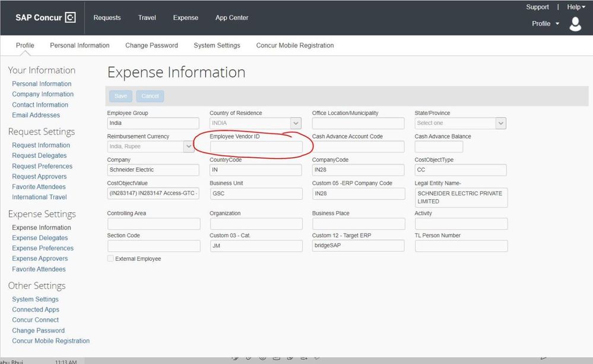The image size is (593, 364).
Task: Open the Expense menu
Action: click(185, 18)
